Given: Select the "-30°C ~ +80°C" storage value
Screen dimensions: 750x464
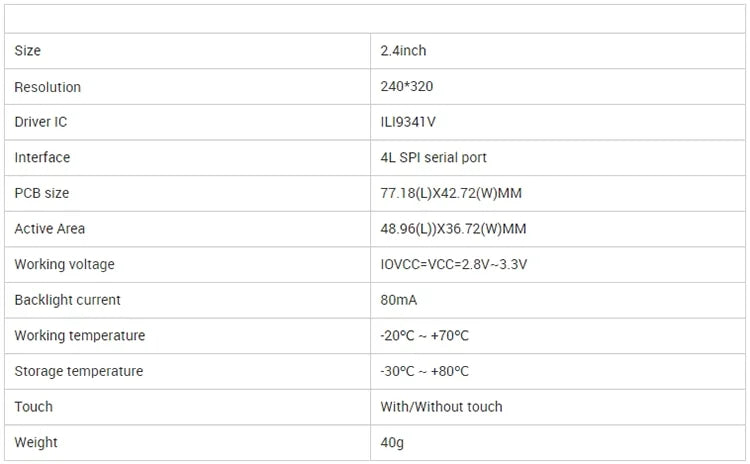Looking at the screenshot, I should [x=424, y=371].
